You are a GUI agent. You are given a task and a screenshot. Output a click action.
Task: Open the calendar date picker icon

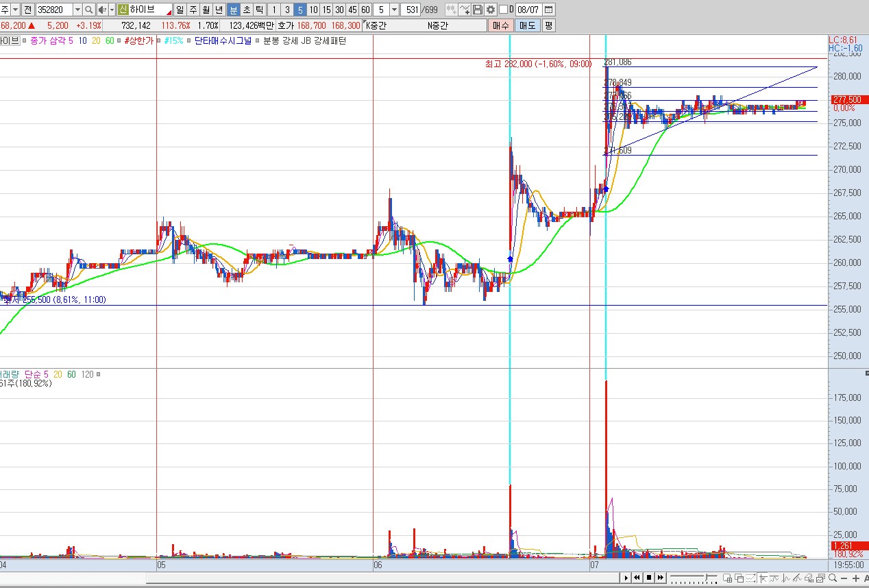pyautogui.click(x=548, y=10)
